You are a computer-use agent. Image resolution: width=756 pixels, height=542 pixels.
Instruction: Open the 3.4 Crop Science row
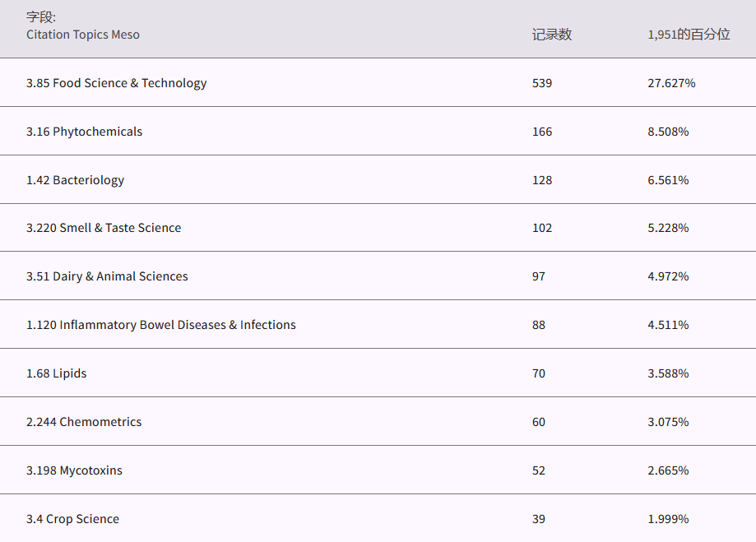click(x=72, y=519)
